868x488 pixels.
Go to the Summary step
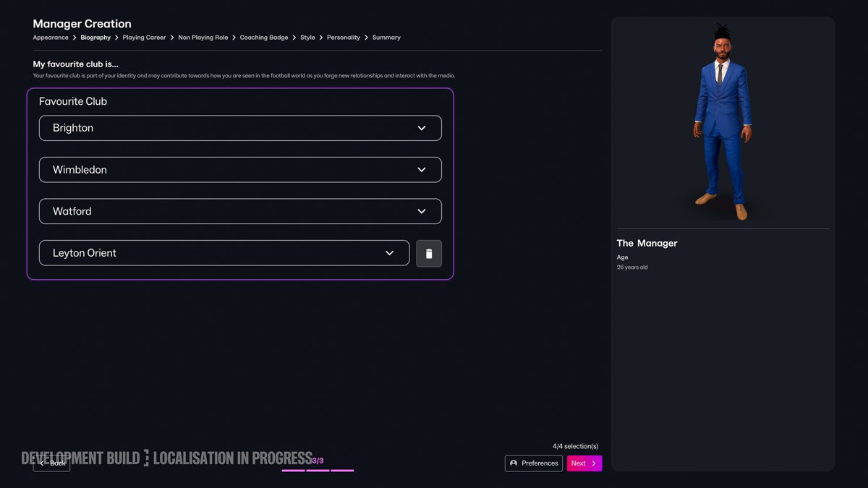point(386,38)
